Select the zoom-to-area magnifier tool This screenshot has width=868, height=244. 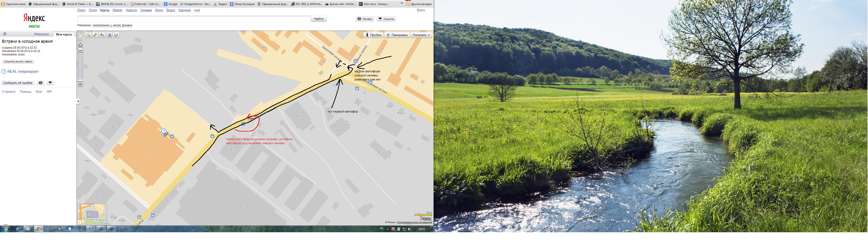tap(88, 35)
